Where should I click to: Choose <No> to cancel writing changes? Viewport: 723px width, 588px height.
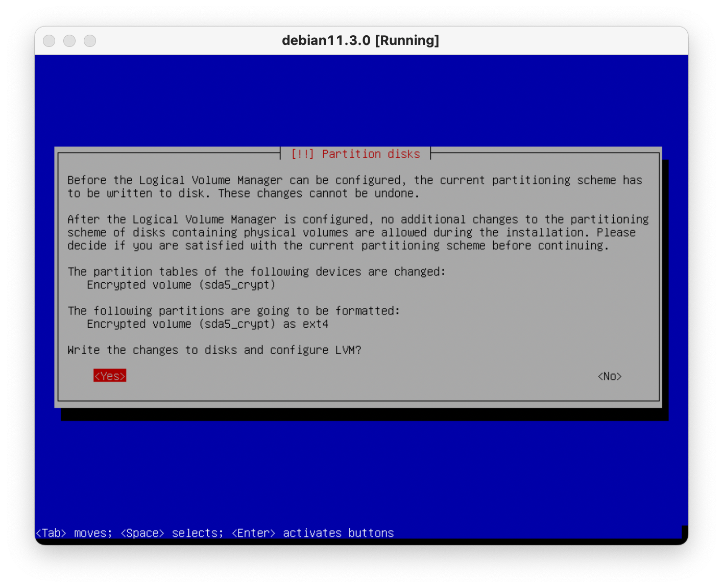pos(609,376)
